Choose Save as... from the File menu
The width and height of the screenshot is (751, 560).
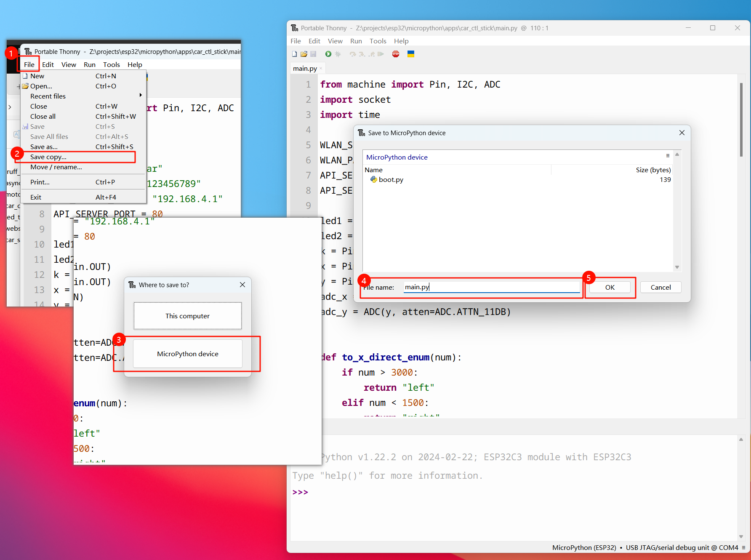coord(83,147)
